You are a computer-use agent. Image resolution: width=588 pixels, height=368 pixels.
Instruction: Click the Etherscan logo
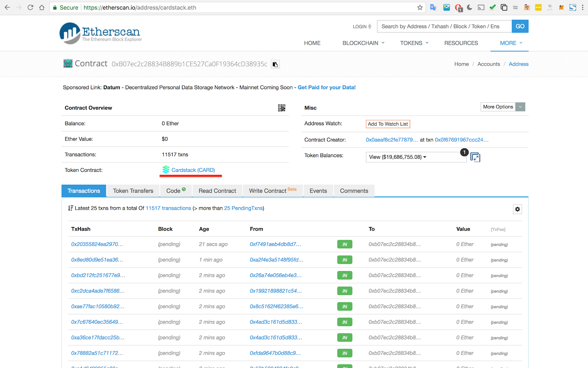tap(101, 33)
